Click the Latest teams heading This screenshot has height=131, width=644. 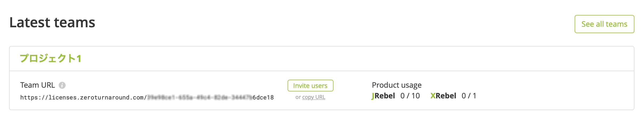tap(52, 22)
